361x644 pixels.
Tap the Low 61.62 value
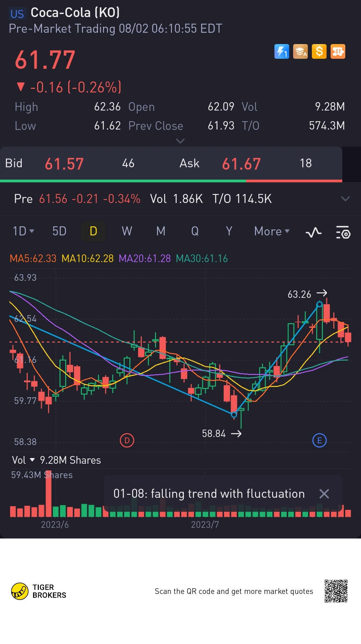pos(107,126)
